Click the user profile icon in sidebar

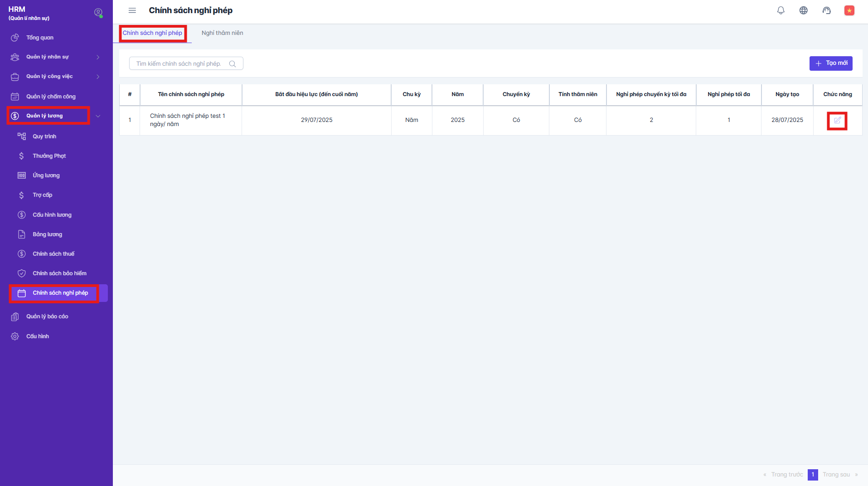[98, 13]
